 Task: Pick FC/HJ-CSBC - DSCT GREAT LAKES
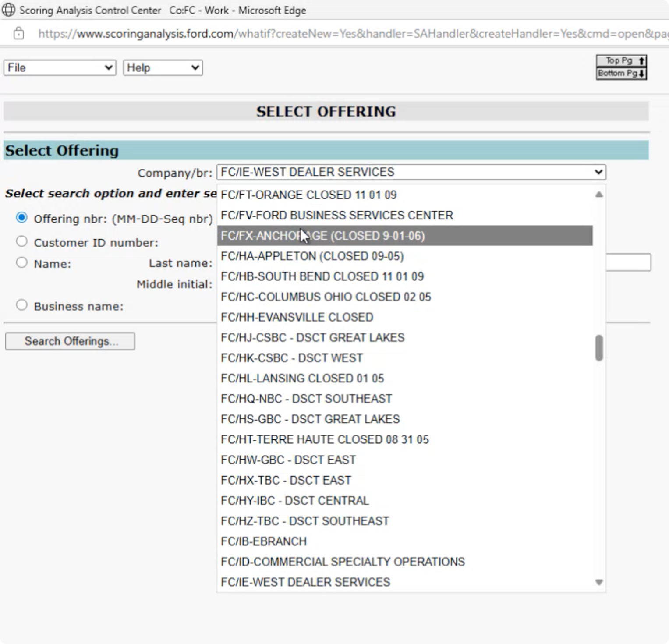[x=405, y=337]
